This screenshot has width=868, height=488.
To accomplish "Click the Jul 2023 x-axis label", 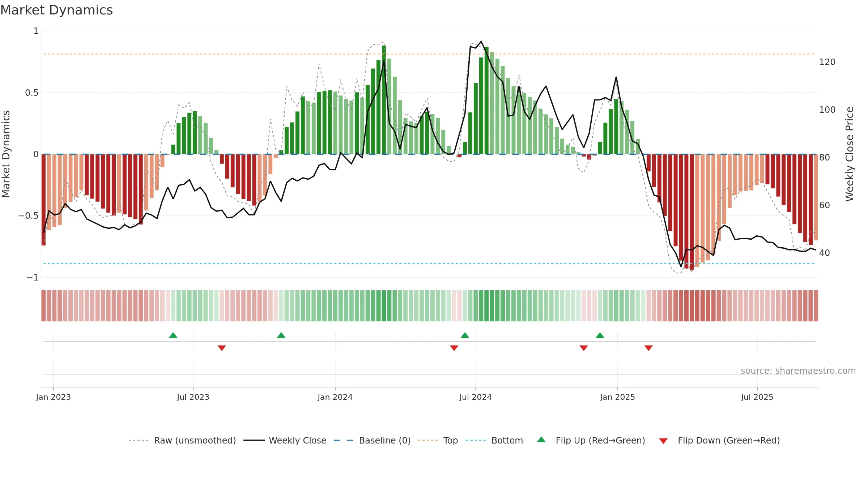I will 193,397.
